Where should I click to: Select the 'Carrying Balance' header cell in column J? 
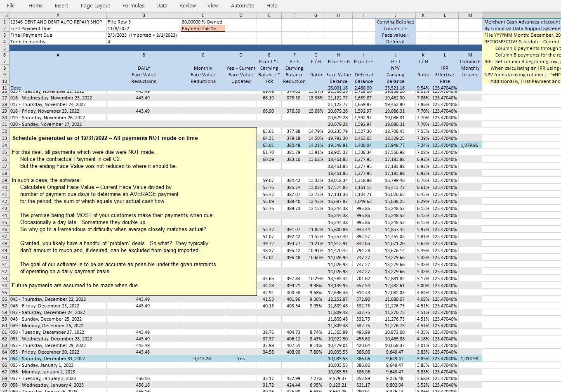pos(395,22)
